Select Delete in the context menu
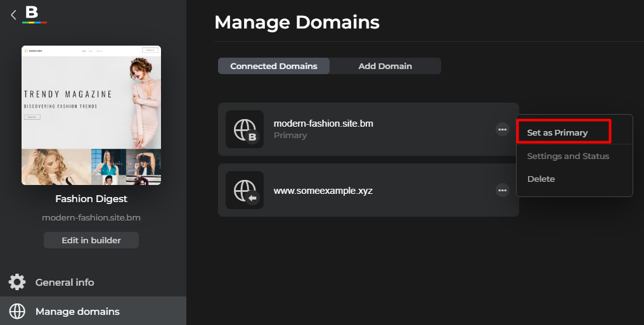The width and height of the screenshot is (644, 325). point(541,179)
